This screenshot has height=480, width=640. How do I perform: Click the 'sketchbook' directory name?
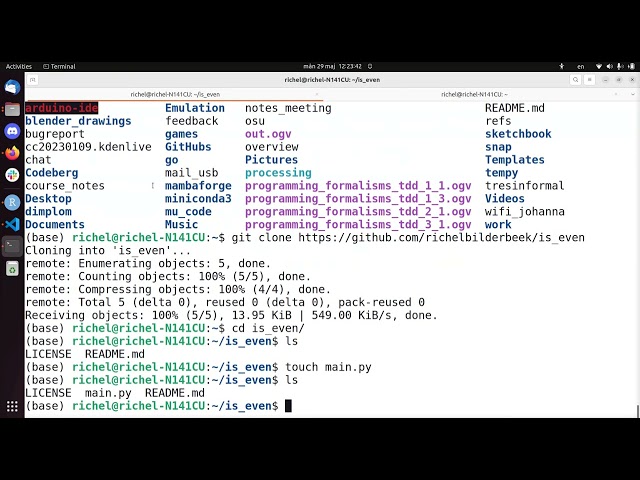tap(518, 134)
